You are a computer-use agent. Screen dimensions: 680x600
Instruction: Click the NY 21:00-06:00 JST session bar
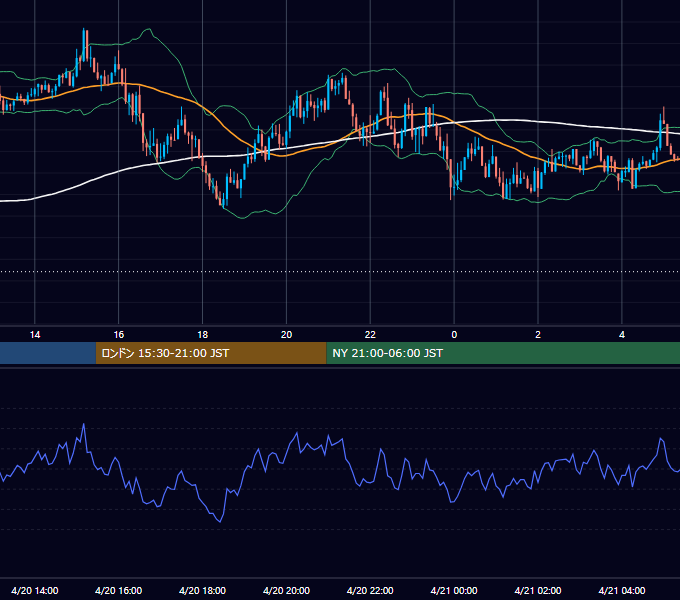pos(503,353)
